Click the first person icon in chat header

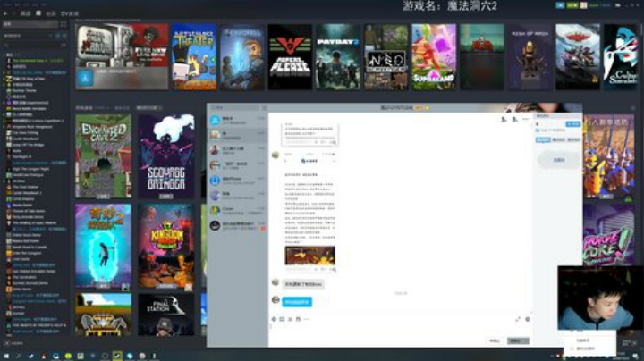tap(504, 119)
